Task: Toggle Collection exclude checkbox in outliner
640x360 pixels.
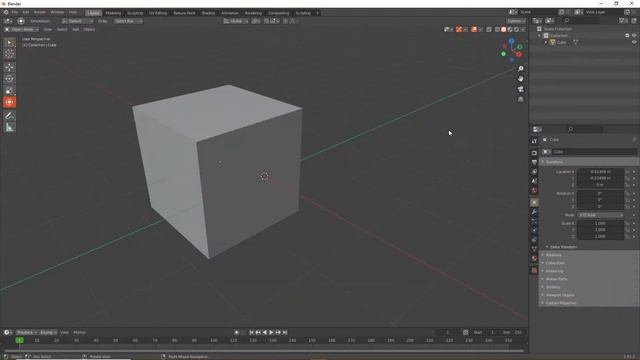Action: tap(627, 36)
